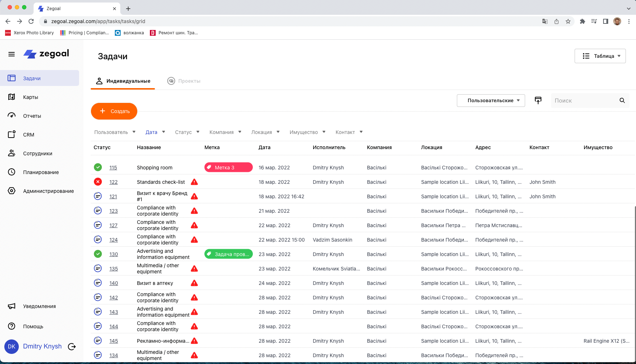Click the export icon beside the search field
Image resolution: width=636 pixels, height=364 pixels.
538,100
